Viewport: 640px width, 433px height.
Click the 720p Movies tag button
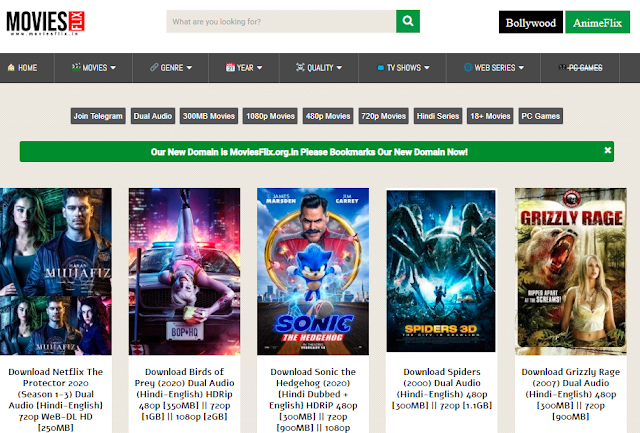tap(383, 116)
